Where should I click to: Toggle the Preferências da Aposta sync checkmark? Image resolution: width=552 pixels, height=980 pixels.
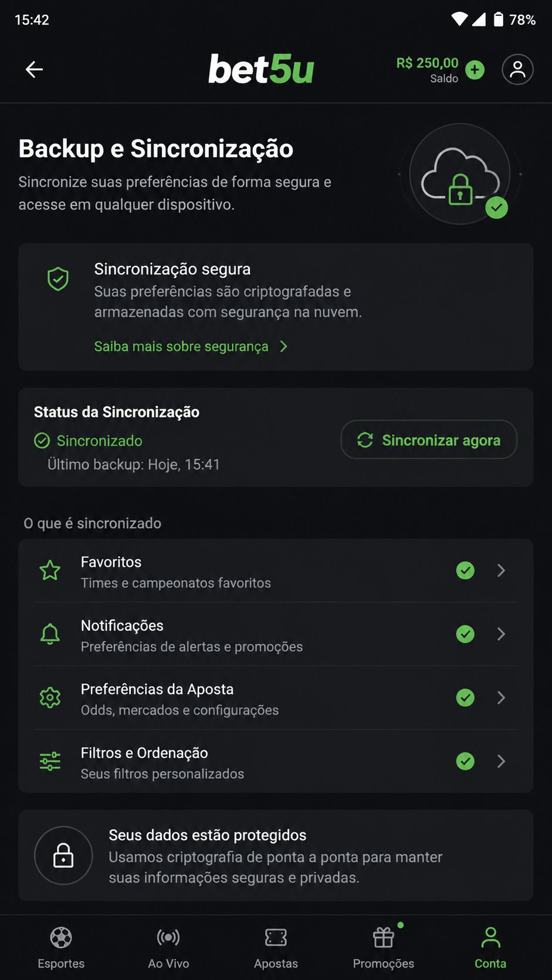(x=465, y=697)
